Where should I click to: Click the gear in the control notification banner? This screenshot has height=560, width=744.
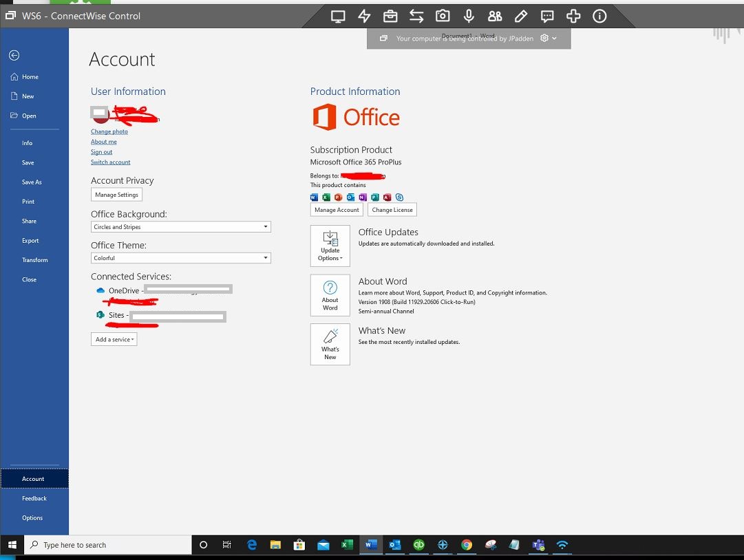(544, 38)
